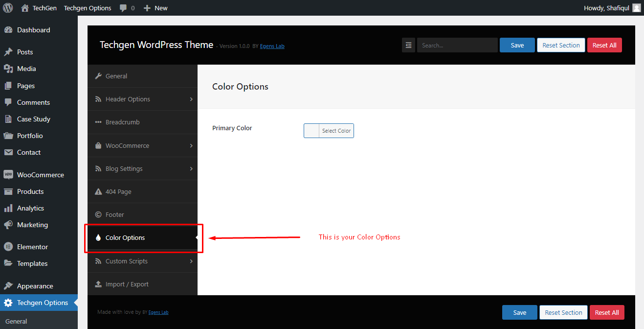Click the expand-all panel icon beside search
644x329 pixels.
point(408,45)
